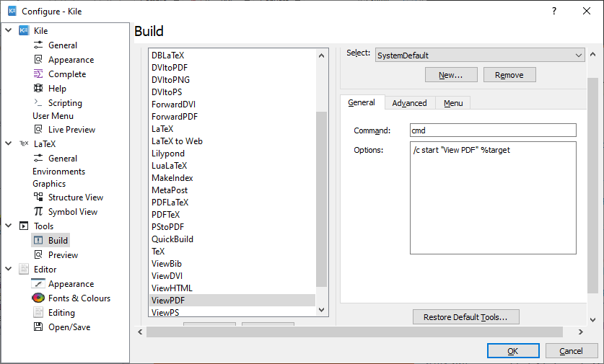Select Graphics under LaTeX
Viewport: 604px width, 364px height.
[49, 184]
